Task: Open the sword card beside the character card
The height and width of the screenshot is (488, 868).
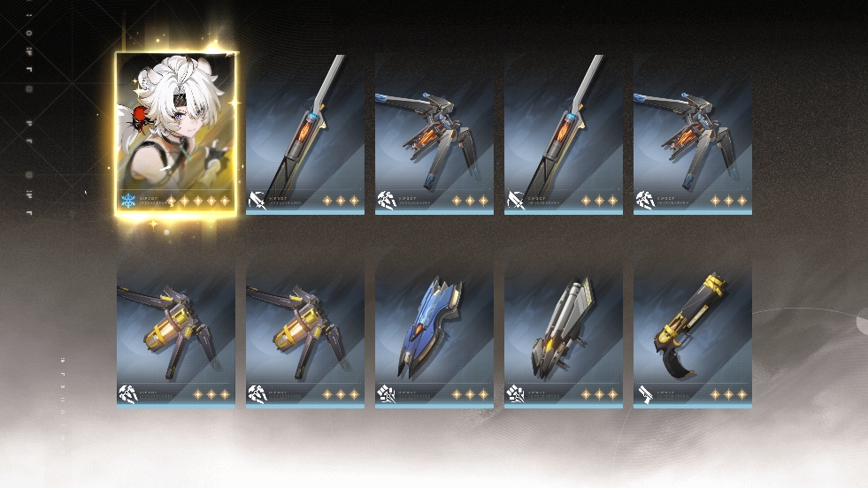Action: [x=305, y=133]
